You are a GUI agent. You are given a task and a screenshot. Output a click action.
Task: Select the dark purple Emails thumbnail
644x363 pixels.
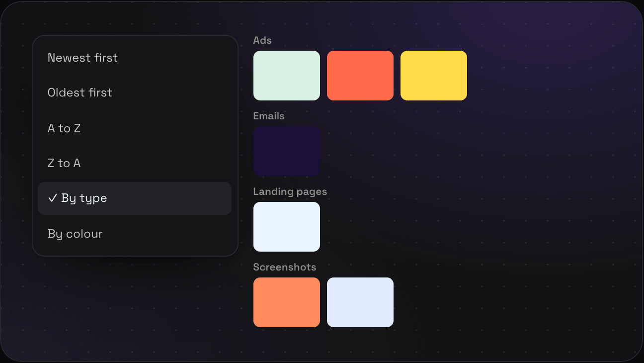[x=287, y=151]
